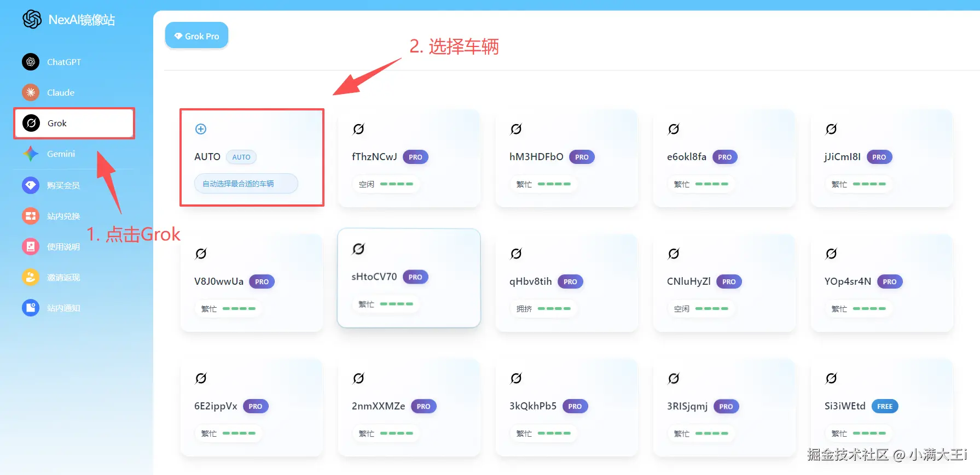Select the CNluHyZl vehicle name
This screenshot has height=475, width=980.
689,282
